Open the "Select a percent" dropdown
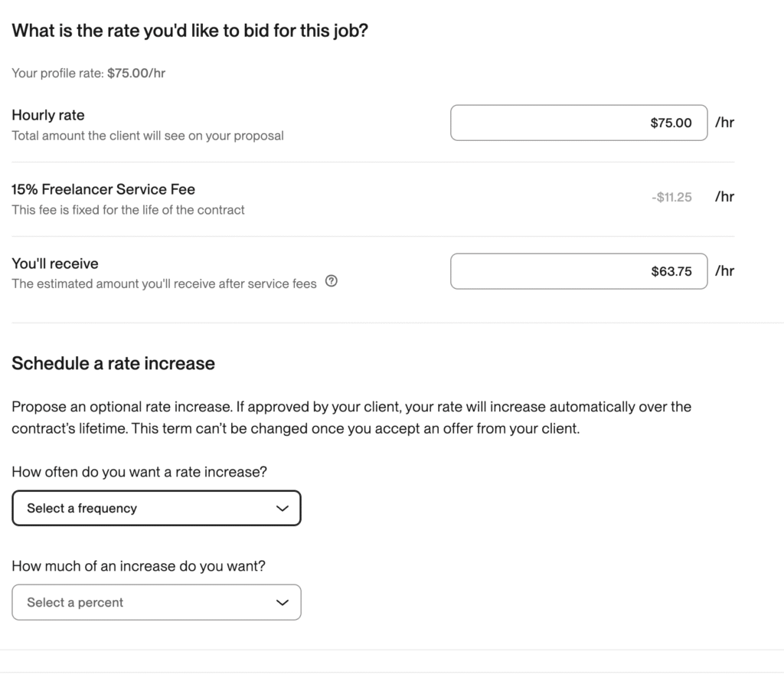The image size is (784, 691). point(156,602)
